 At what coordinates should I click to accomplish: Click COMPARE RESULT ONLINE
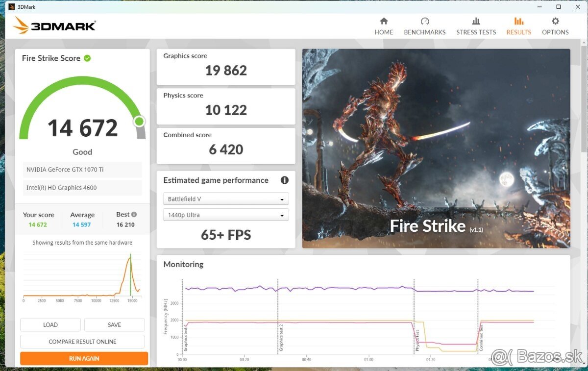coord(82,342)
